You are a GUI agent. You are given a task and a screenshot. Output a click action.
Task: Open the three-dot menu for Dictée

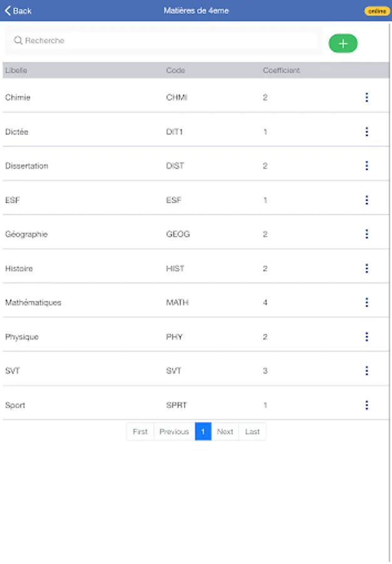click(366, 132)
